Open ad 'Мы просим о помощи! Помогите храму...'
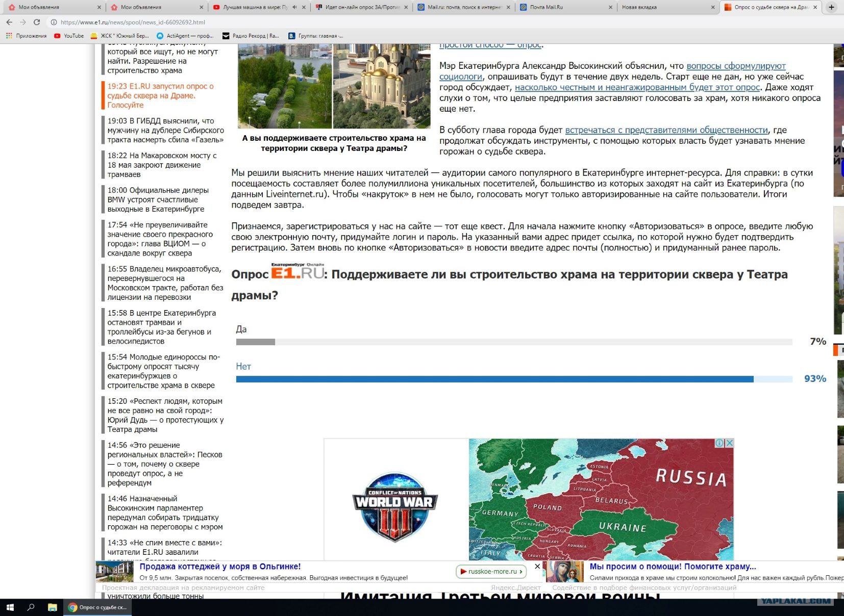 [x=673, y=567]
